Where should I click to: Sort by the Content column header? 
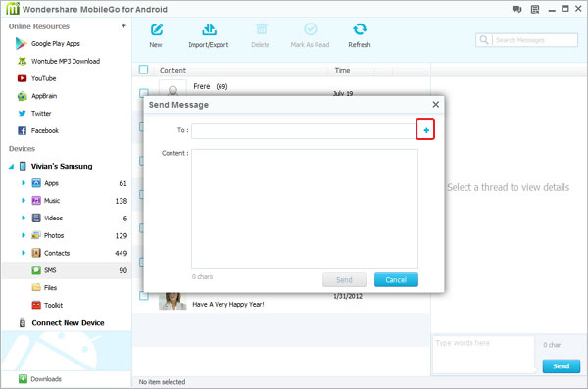172,71
